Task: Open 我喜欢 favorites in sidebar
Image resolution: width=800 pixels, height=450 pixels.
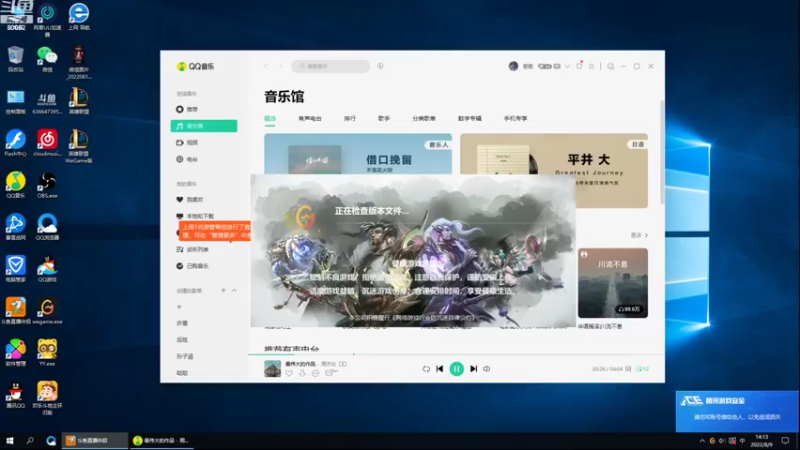Action: tap(190, 199)
